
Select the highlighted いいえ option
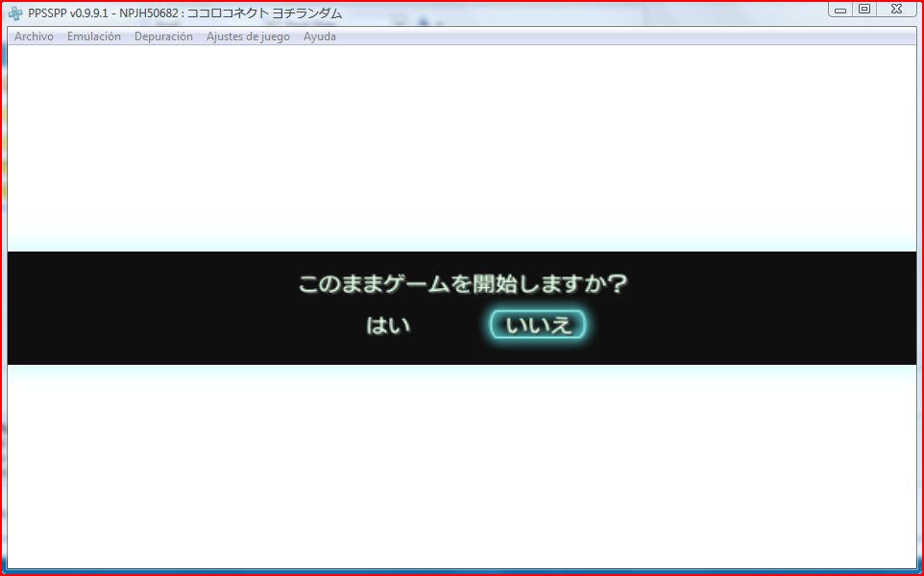[x=538, y=325]
